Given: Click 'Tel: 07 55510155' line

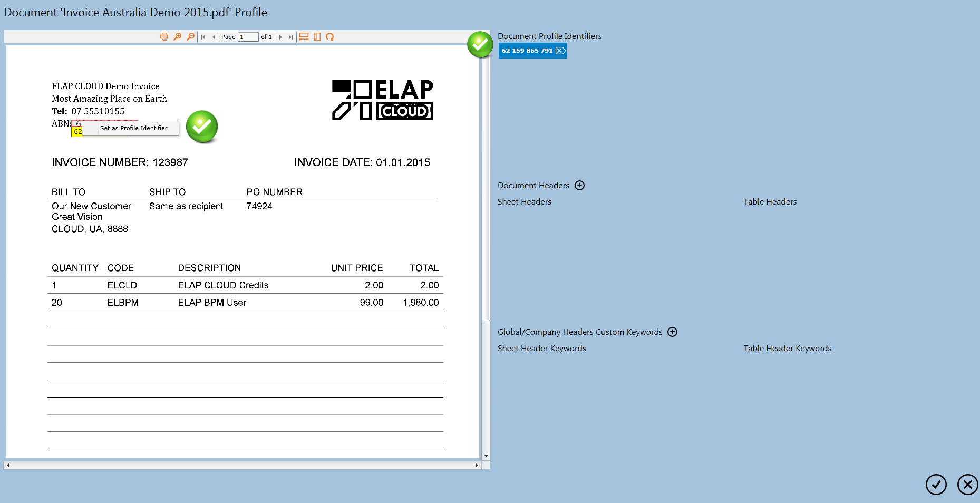Looking at the screenshot, I should click(x=88, y=111).
